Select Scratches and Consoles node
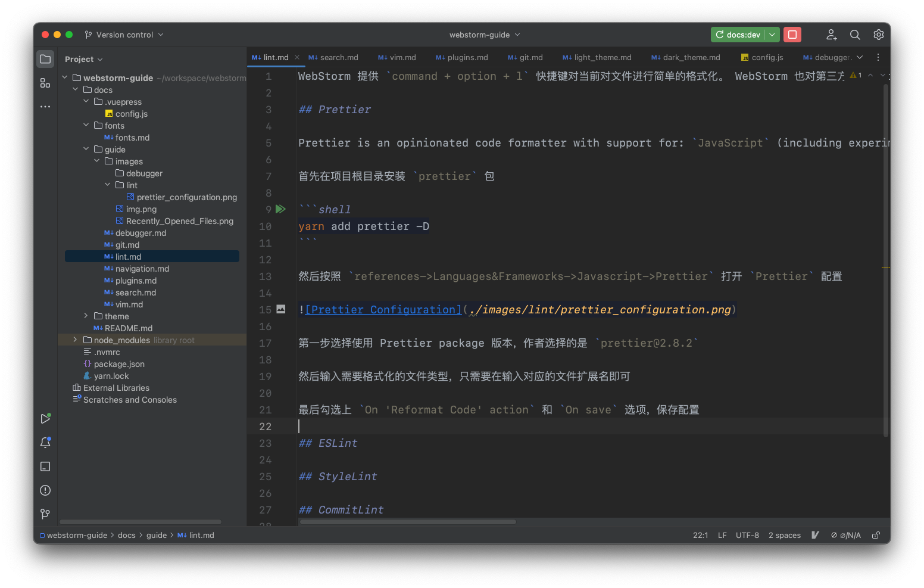This screenshot has height=588, width=924. pyautogui.click(x=124, y=399)
